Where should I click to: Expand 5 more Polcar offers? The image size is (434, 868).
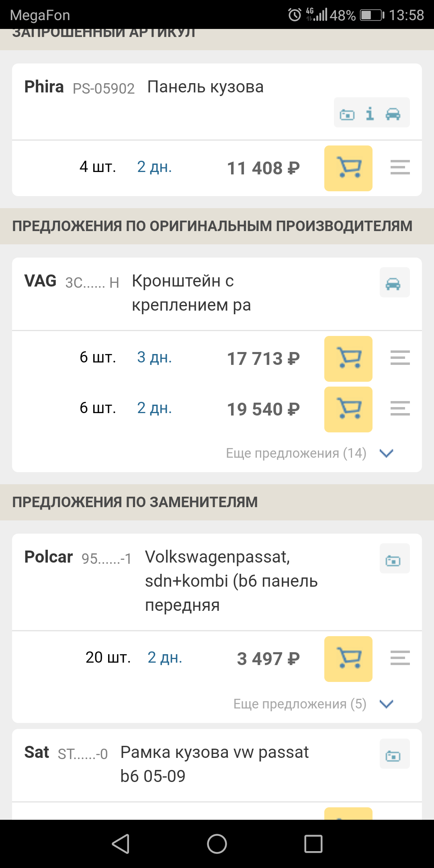click(x=300, y=704)
